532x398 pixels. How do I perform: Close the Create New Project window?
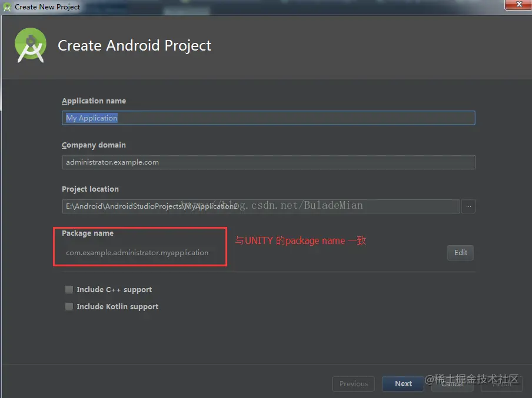pos(519,4)
